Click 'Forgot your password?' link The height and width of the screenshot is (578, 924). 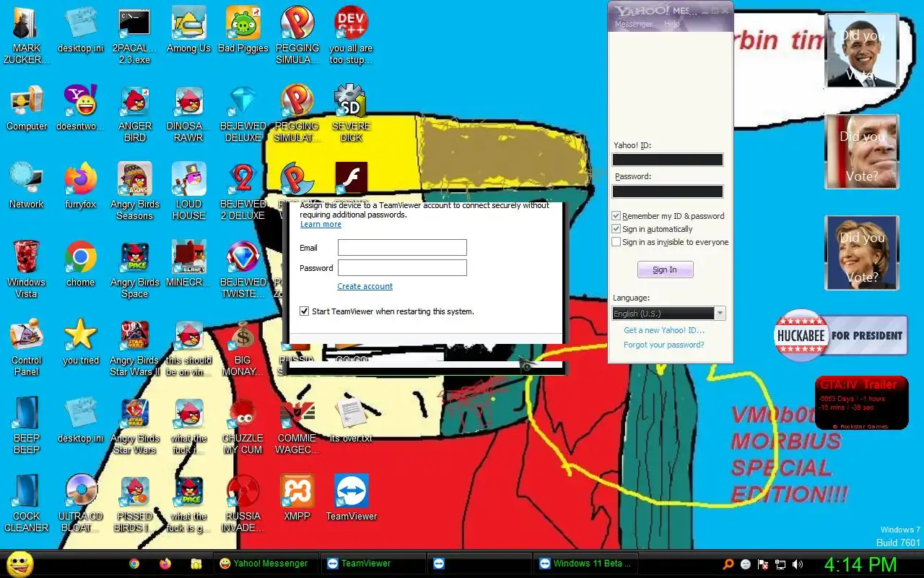point(664,345)
